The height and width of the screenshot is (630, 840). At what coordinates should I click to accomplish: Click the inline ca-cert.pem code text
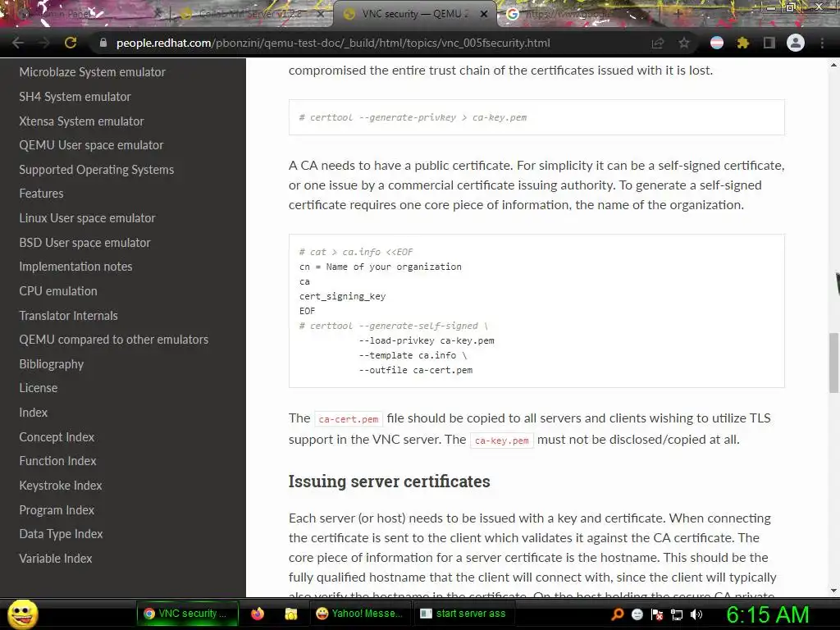tap(348, 419)
